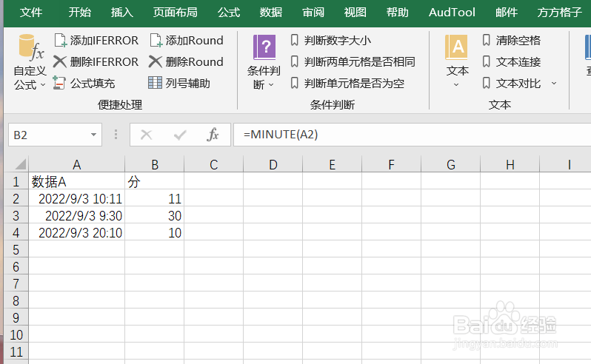The width and height of the screenshot is (591, 364).
Task: Expand more options beside 文本对比
Action: pyautogui.click(x=554, y=83)
